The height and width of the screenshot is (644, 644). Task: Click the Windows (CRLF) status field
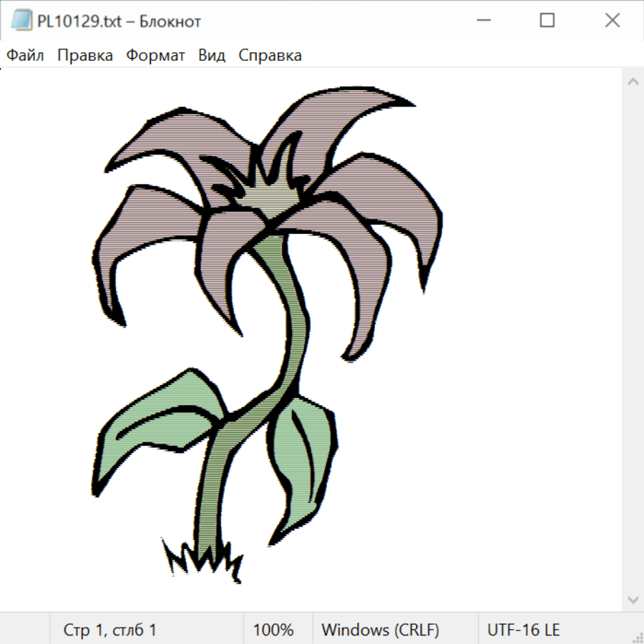[380, 630]
